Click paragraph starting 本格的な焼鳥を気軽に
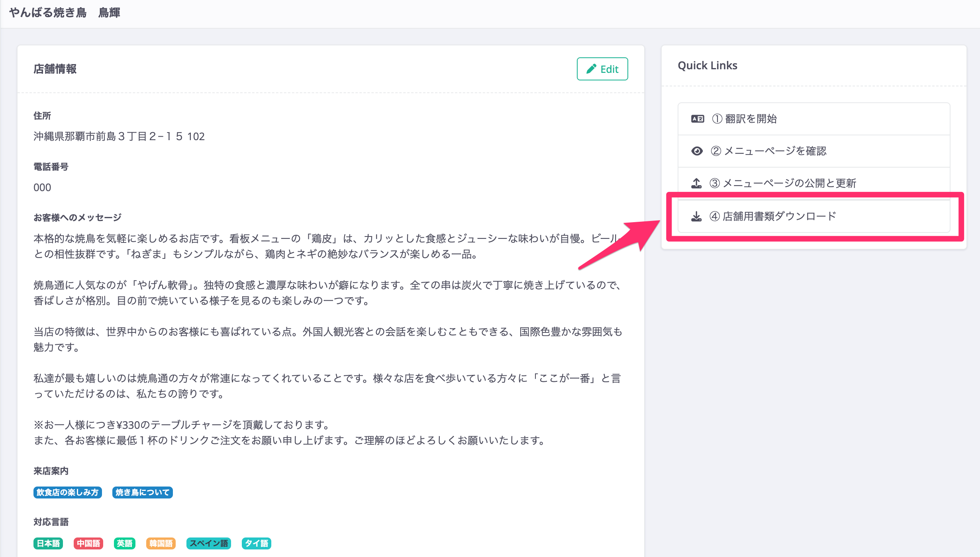 pyautogui.click(x=327, y=246)
